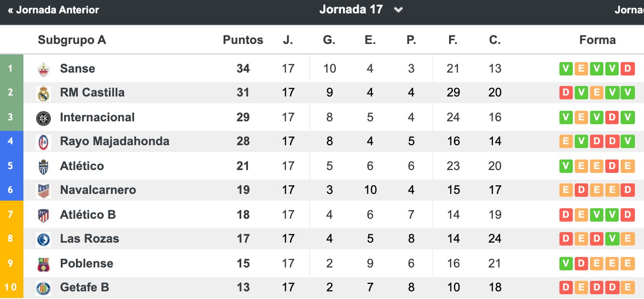Click RM Castilla's first red D form badge
This screenshot has width=644, height=299.
pos(566,93)
